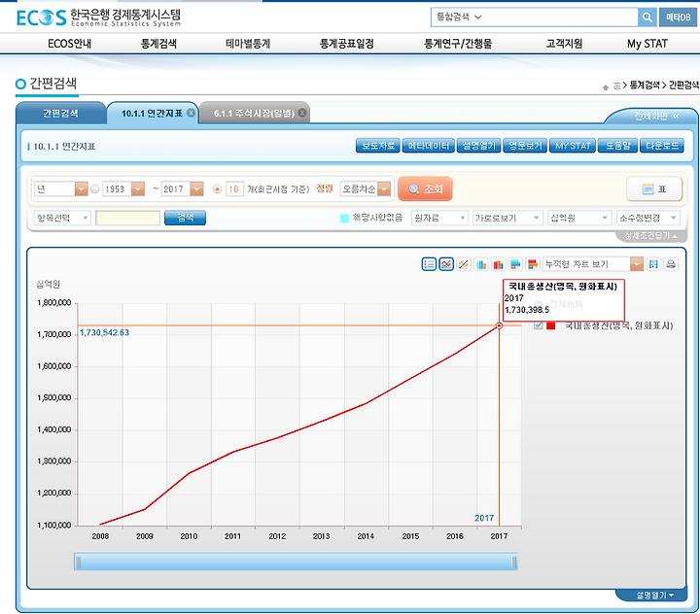The image size is (700, 614).
Task: Open the 통계연구/간행물 menu
Action: pos(458,44)
